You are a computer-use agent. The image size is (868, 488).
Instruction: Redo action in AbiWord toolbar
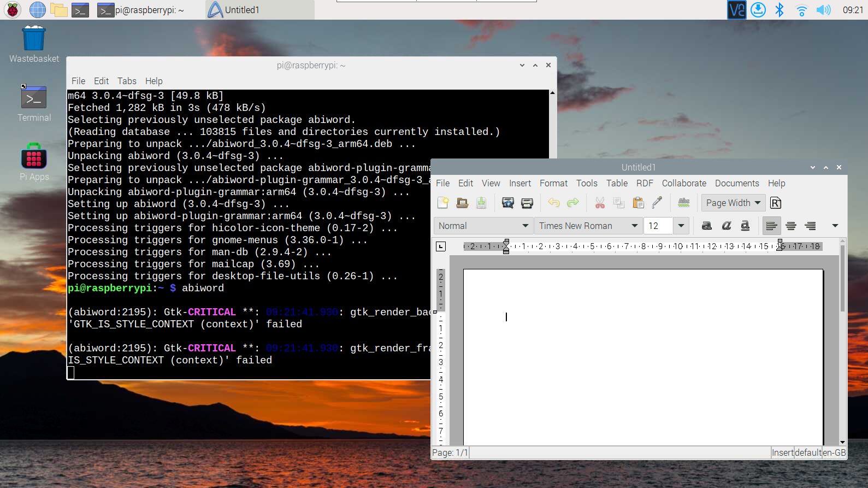point(572,203)
